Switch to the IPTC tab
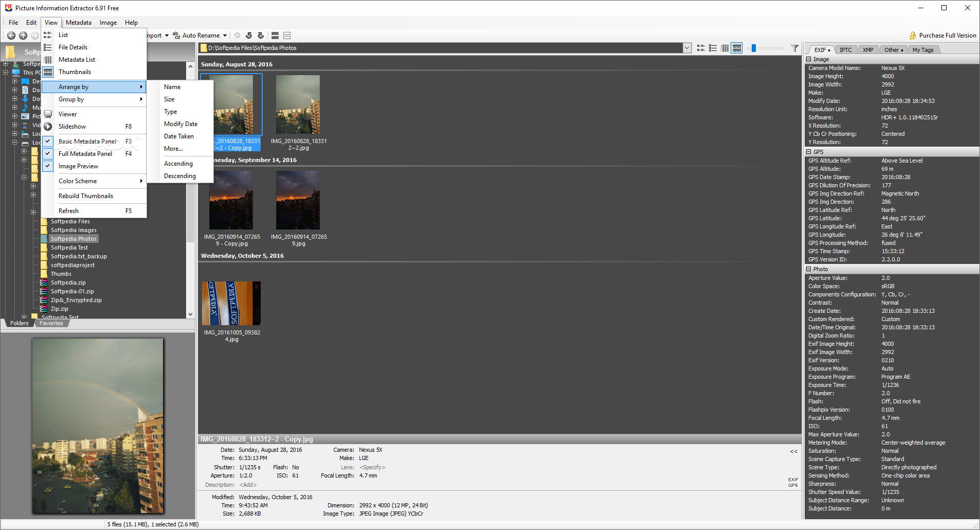980x530 pixels. 845,50
